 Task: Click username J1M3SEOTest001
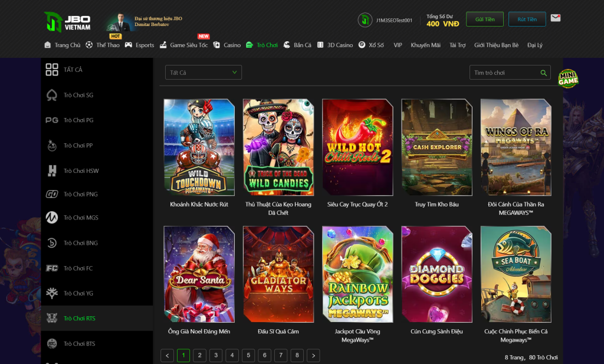coord(394,21)
